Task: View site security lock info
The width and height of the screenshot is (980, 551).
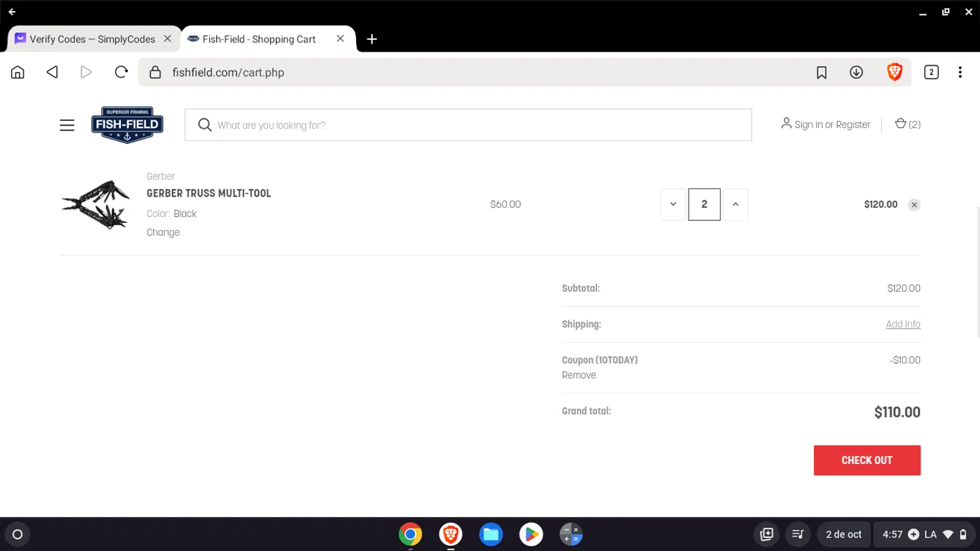Action: (x=155, y=72)
